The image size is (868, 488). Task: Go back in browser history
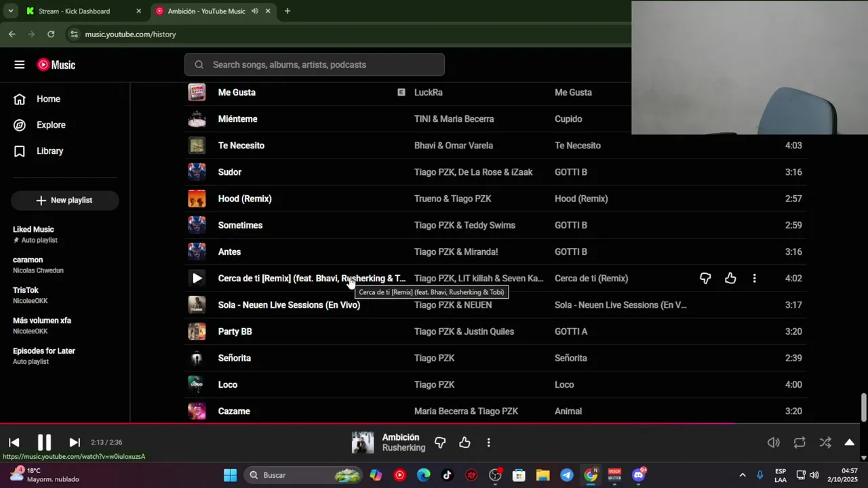[x=12, y=34]
